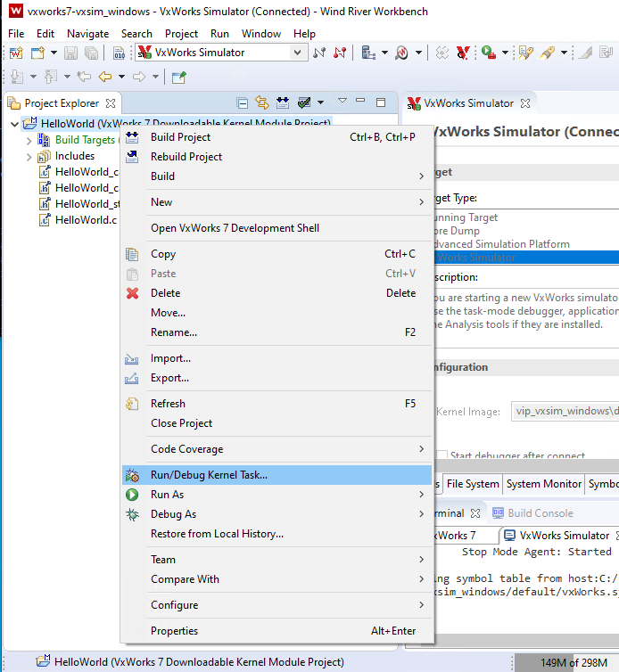Screen dimensions: 619x672
Task: Click the Save toolbar icon
Action: (70, 53)
